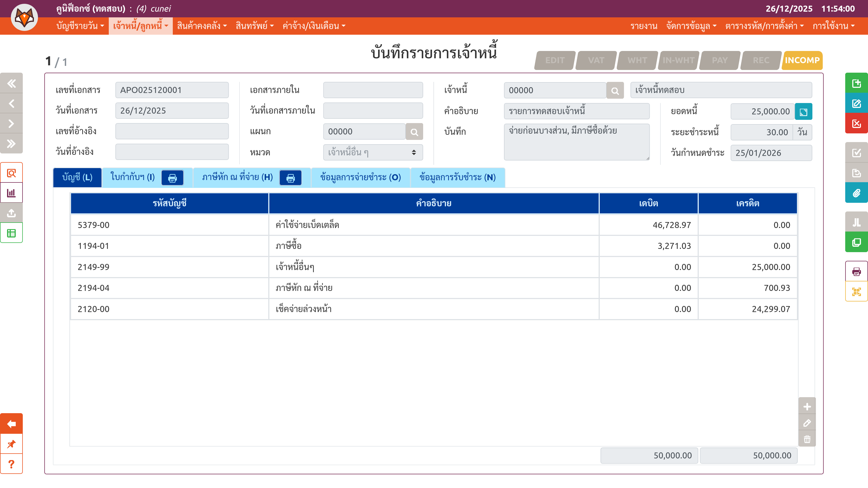868x488 pixels.
Task: Open ภาษีหัก ณ ที่จ่าย (H) tab
Action: click(237, 178)
